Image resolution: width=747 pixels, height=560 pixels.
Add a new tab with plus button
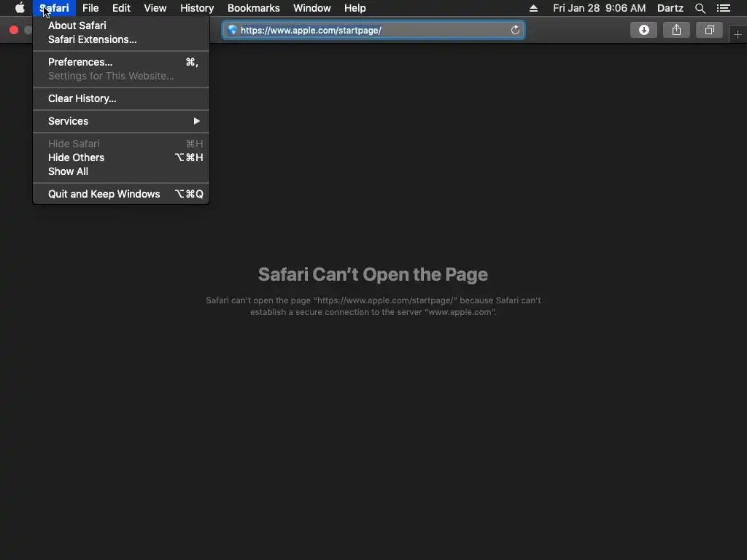738,35
